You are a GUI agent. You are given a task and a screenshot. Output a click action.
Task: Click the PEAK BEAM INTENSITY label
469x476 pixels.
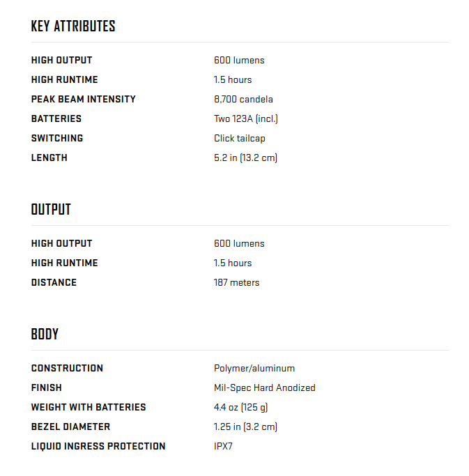tap(84, 100)
